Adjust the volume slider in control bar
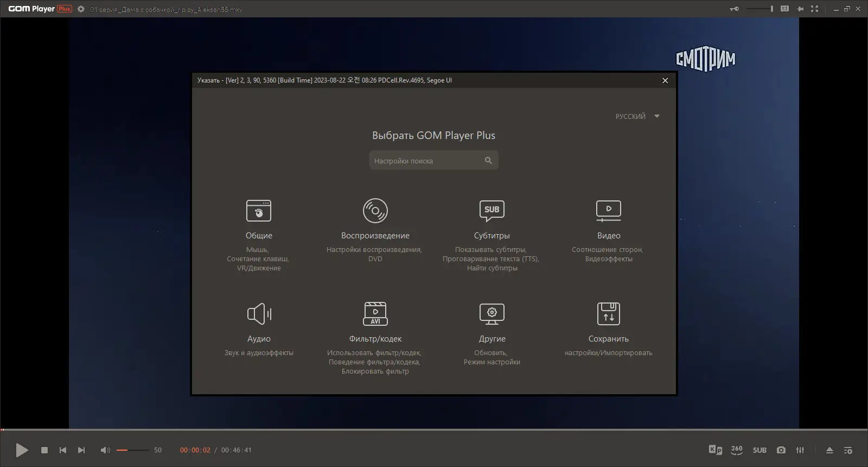The height and width of the screenshot is (467, 868). click(132, 450)
